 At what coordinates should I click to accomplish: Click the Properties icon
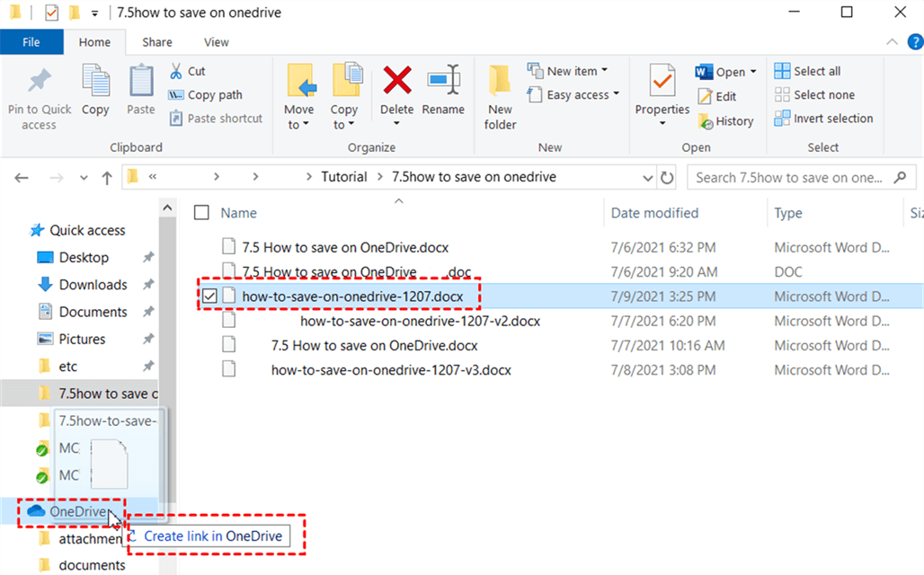click(662, 80)
